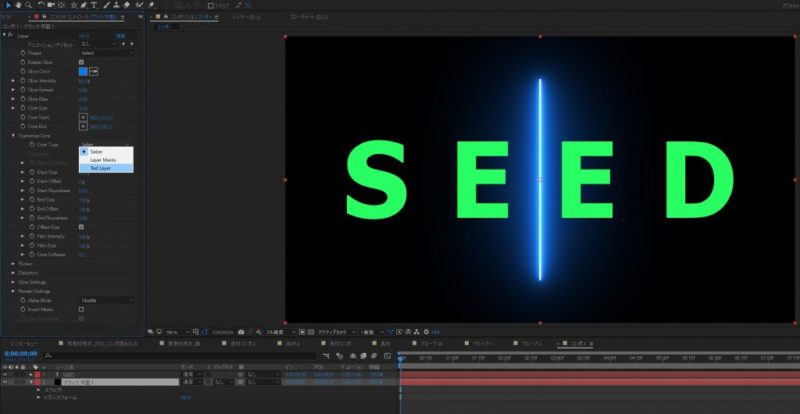The image size is (800, 414).
Task: Click the Core Start position crosshair icon
Action: [x=84, y=117]
